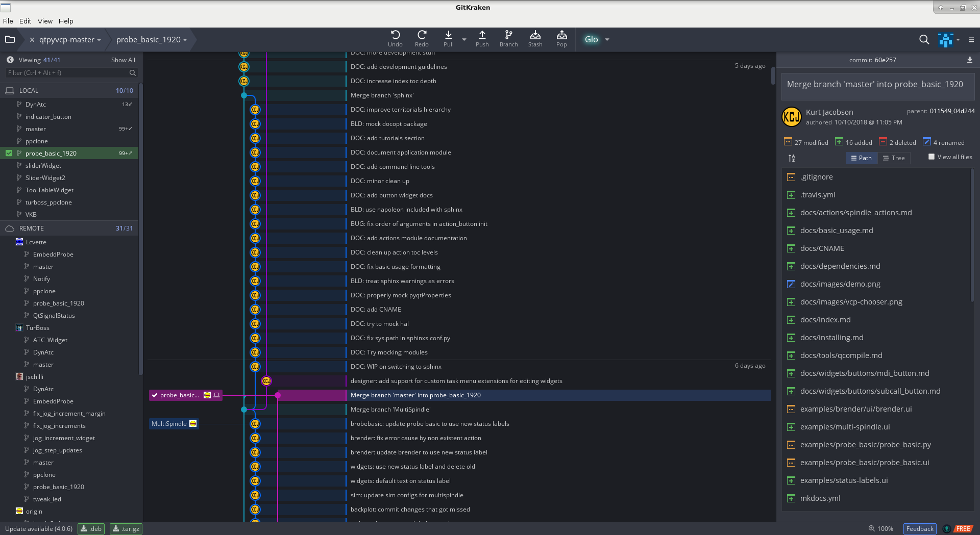This screenshot has height=535, width=980.
Task: Click Show All in the left panel
Action: [123, 60]
